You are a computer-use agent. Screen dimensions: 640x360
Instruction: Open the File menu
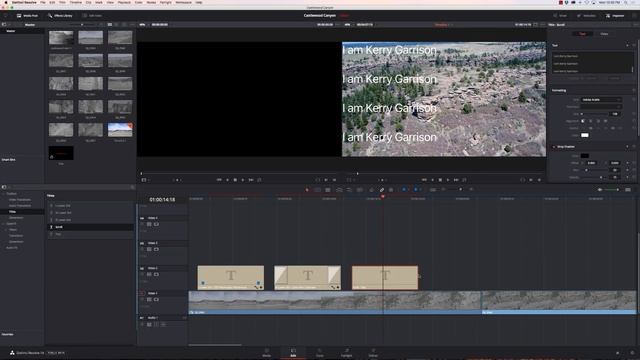(x=43, y=2)
